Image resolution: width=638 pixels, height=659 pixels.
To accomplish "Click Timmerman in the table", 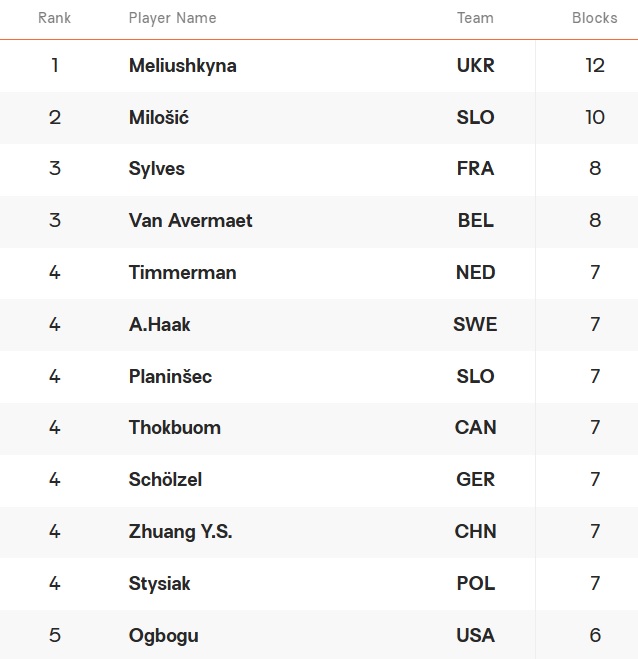I will point(182,272).
